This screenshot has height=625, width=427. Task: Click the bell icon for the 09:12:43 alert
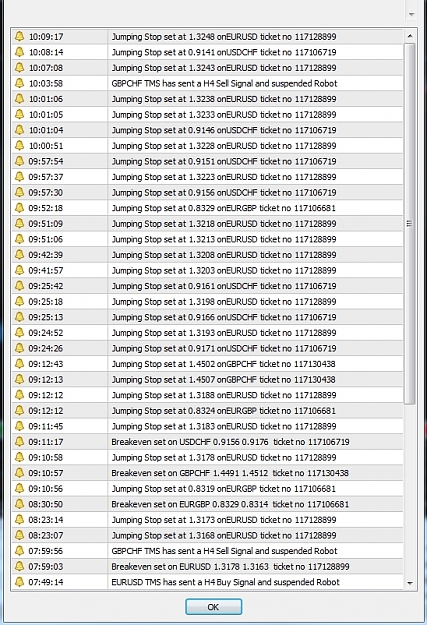point(19,364)
